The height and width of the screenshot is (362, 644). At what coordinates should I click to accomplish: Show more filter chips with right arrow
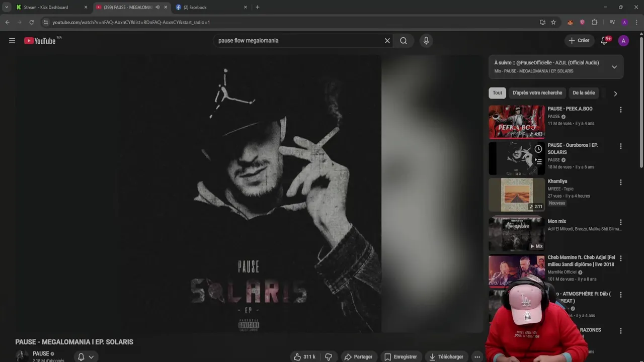[x=615, y=94]
